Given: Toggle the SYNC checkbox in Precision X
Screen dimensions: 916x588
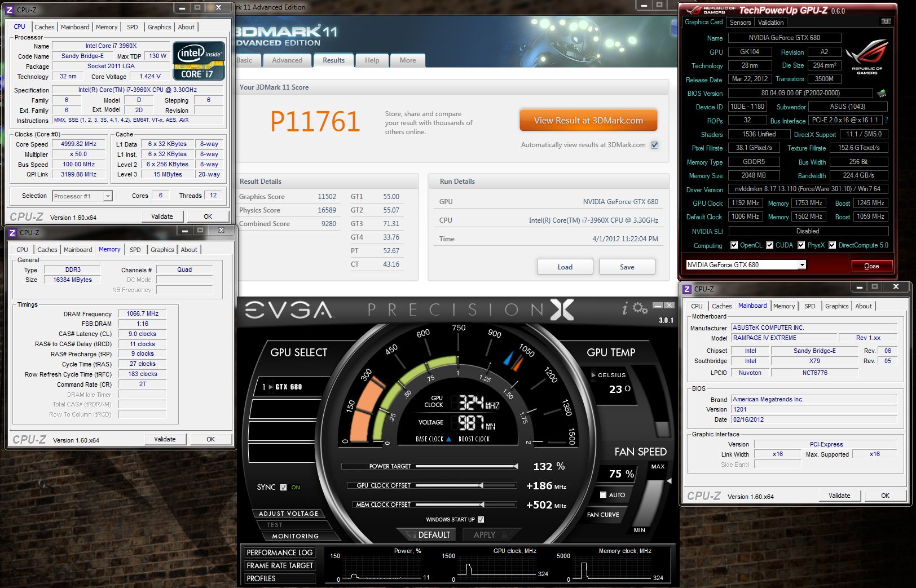Looking at the screenshot, I should pyautogui.click(x=283, y=488).
